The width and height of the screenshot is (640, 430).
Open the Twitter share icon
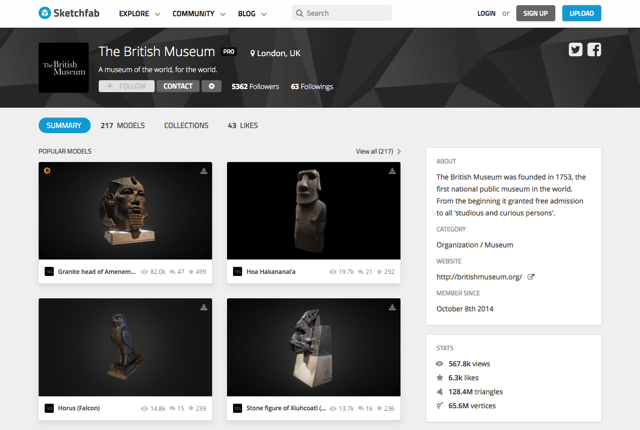pyautogui.click(x=575, y=50)
